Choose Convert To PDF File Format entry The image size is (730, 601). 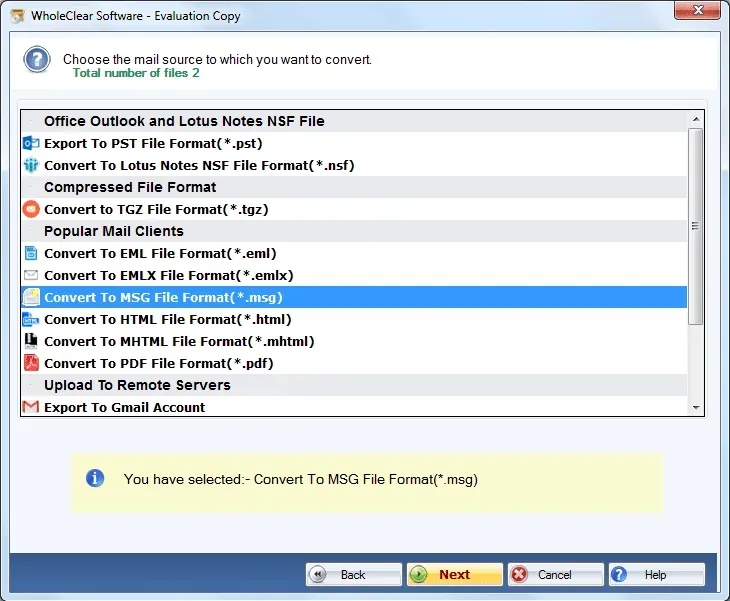pos(354,363)
